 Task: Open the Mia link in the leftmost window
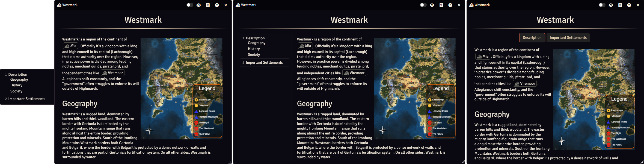(71, 46)
